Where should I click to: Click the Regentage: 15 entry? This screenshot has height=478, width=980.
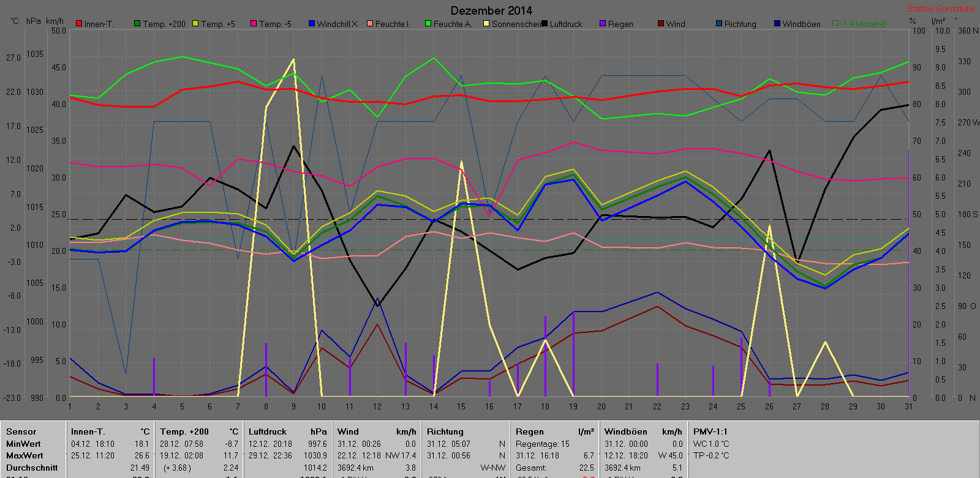pyautogui.click(x=543, y=444)
